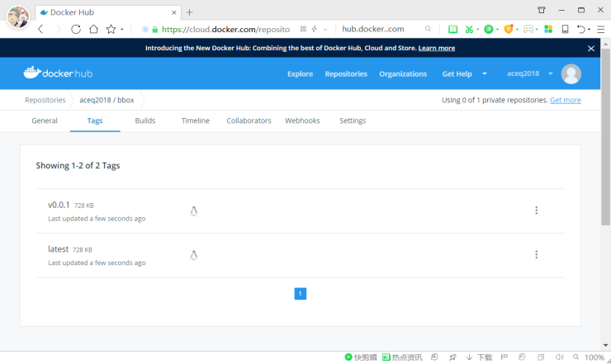
Task: Click the QR code icon in address bar
Action: (303, 29)
